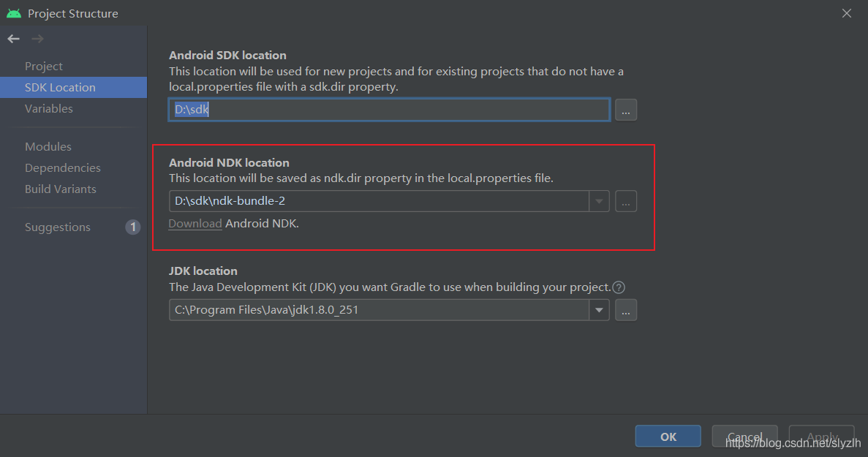Click the Android logo in title bar
The image size is (868, 457).
(x=14, y=12)
